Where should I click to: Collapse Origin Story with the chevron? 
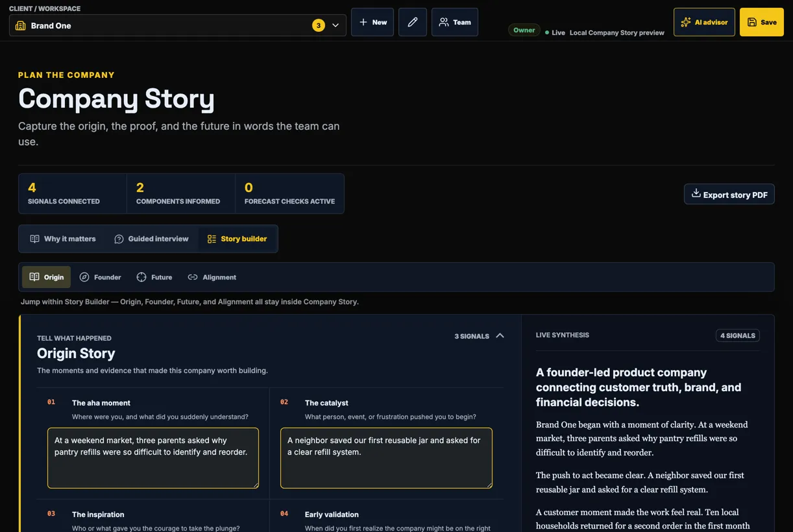click(x=500, y=335)
